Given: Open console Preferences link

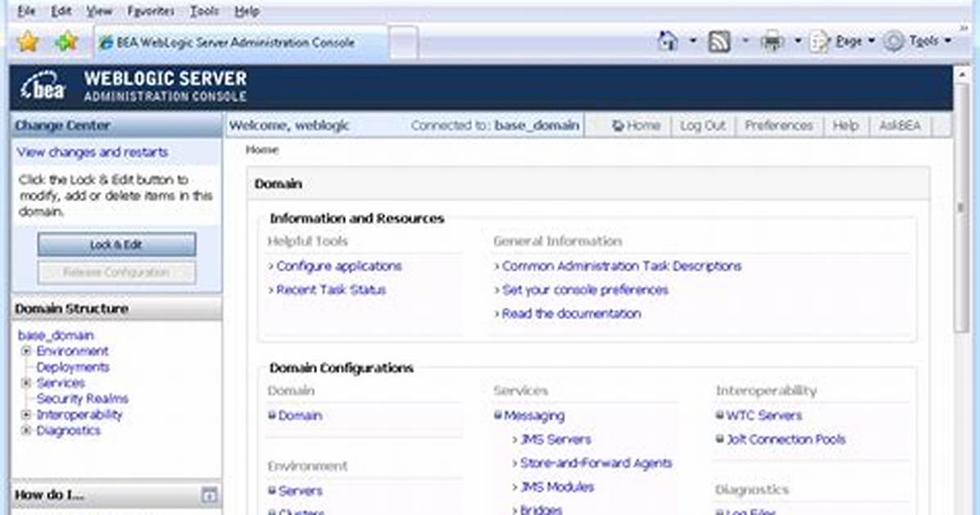Looking at the screenshot, I should pyautogui.click(x=778, y=125).
